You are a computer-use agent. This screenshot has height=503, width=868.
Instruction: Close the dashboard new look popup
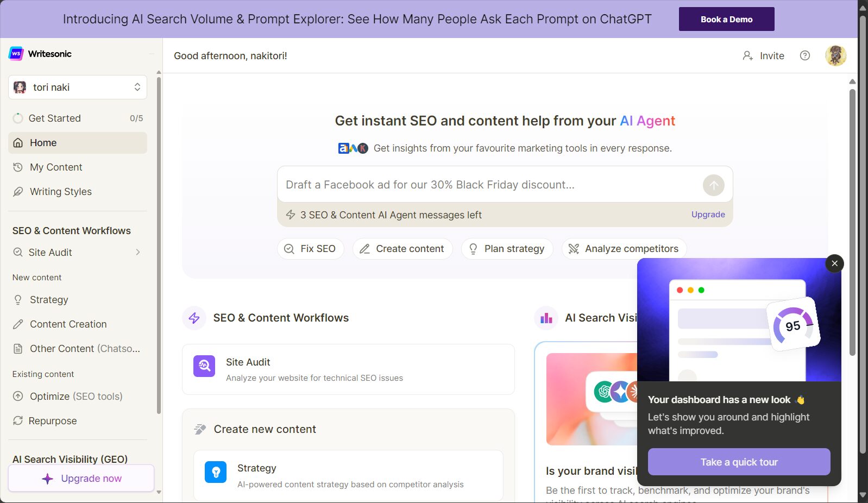coord(834,263)
